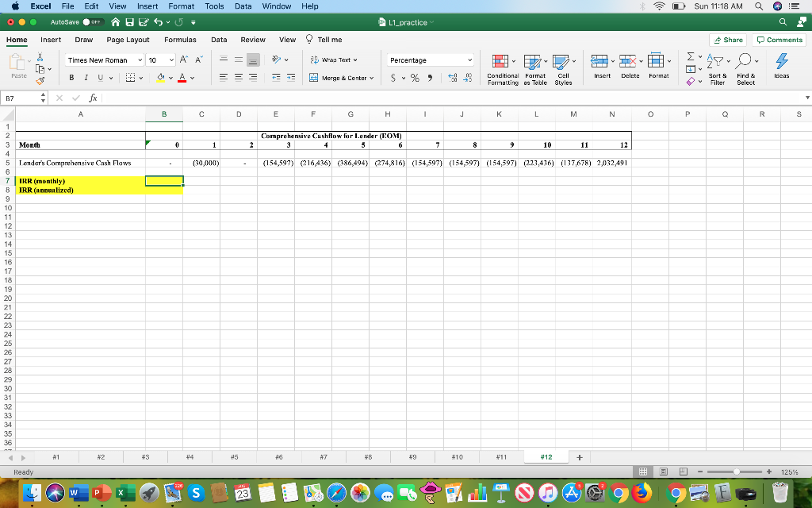Click the Percent Style icon

point(415,78)
